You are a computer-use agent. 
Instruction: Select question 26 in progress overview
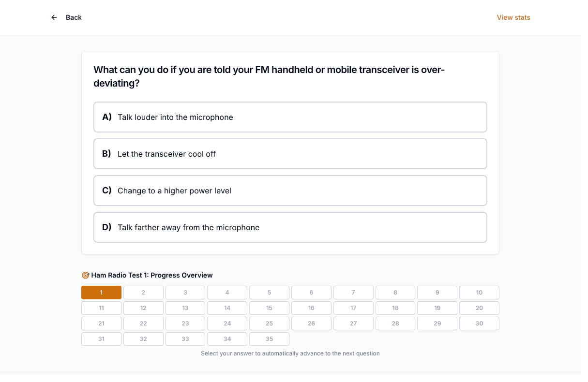(x=311, y=323)
